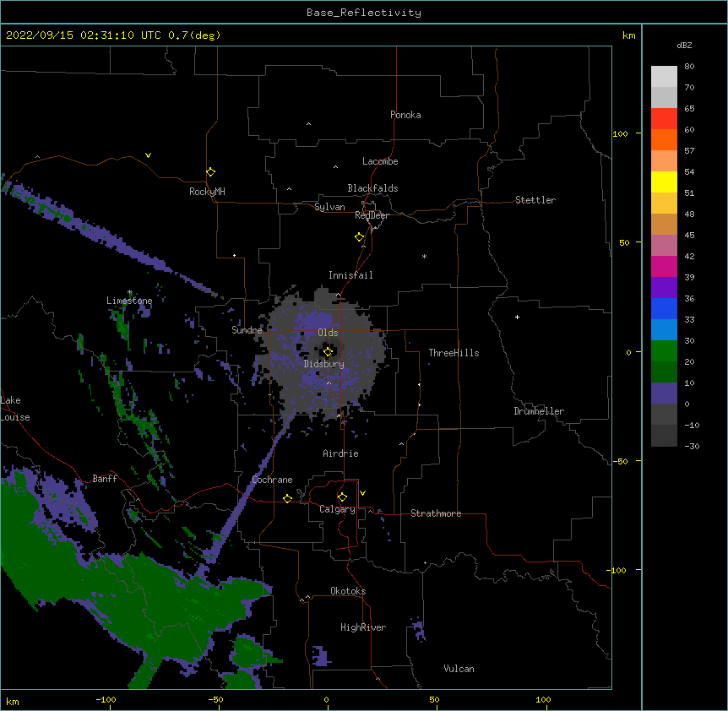This screenshot has width=728, height=711.
Task: Pick the purple 36-39 dBZ legend swatch
Action: click(x=664, y=288)
